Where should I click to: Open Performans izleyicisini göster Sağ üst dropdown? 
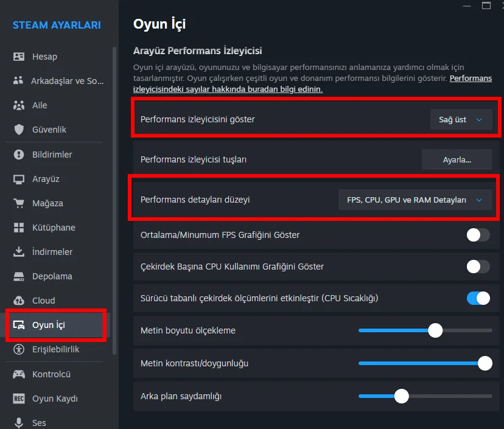point(461,119)
